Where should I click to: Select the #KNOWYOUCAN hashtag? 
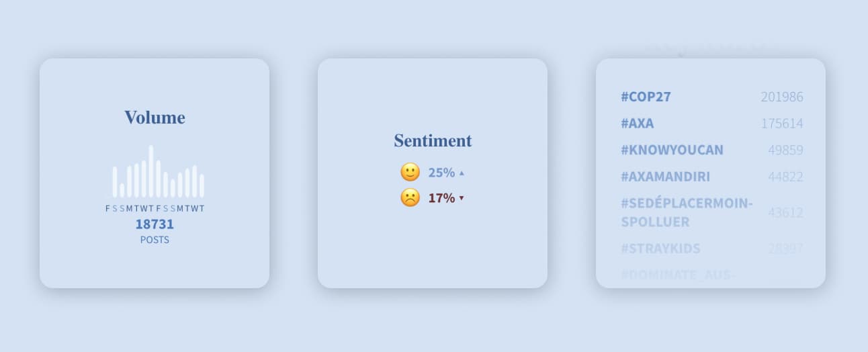pyautogui.click(x=672, y=150)
